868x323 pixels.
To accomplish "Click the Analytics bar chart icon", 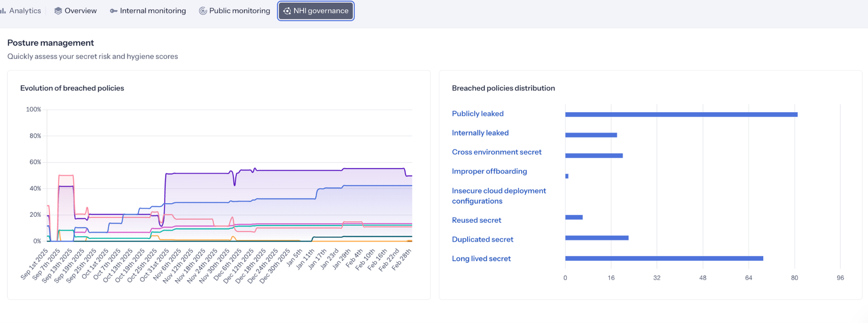I will pos(3,11).
